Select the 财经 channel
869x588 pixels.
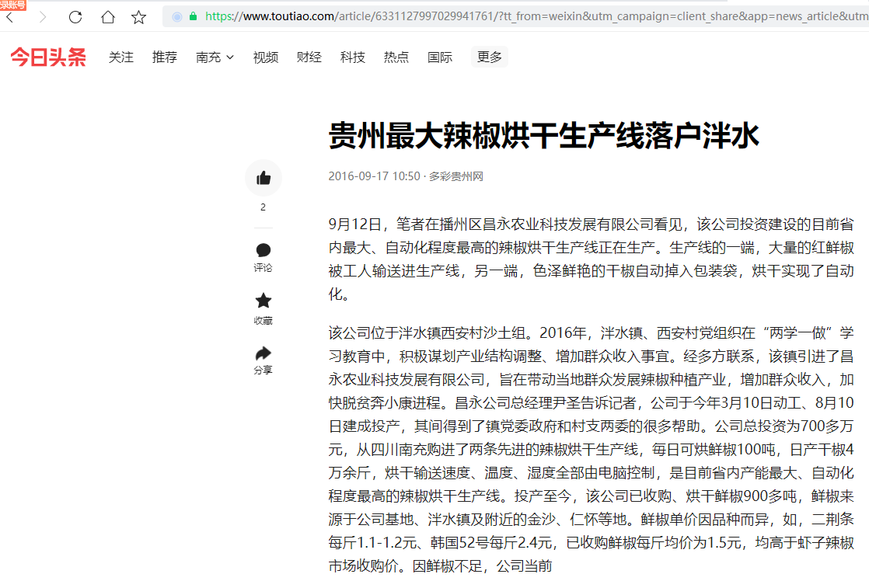point(309,57)
